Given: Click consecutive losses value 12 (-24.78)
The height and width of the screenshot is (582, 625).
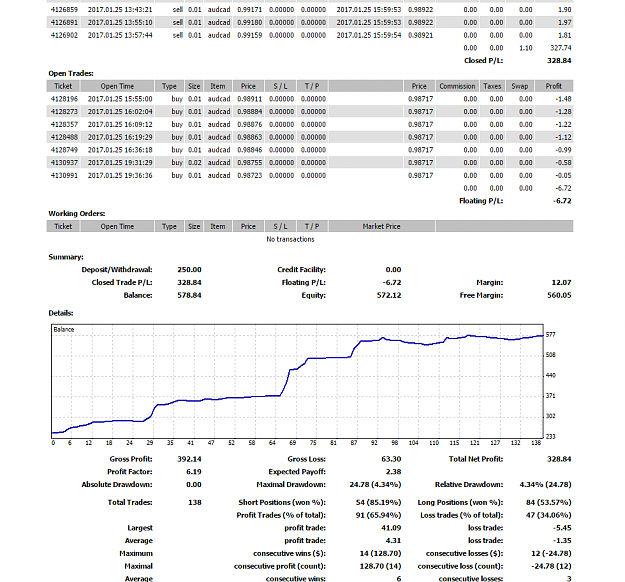Looking at the screenshot, I should (x=551, y=554).
